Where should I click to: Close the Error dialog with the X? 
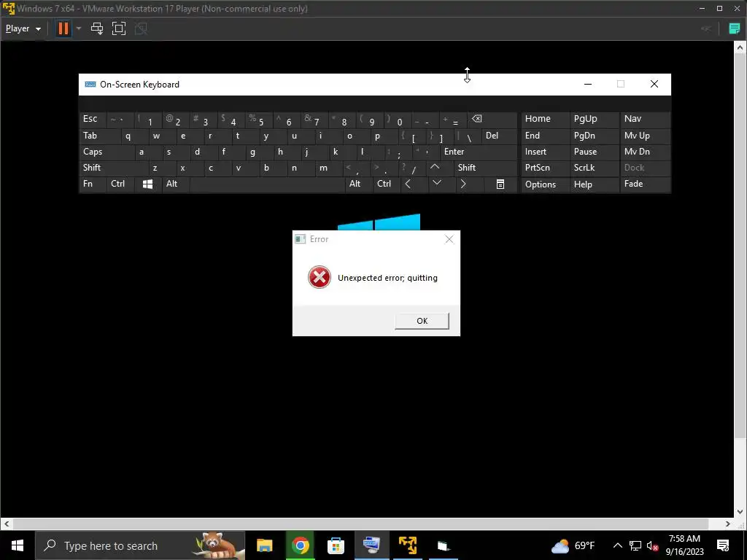coord(449,239)
